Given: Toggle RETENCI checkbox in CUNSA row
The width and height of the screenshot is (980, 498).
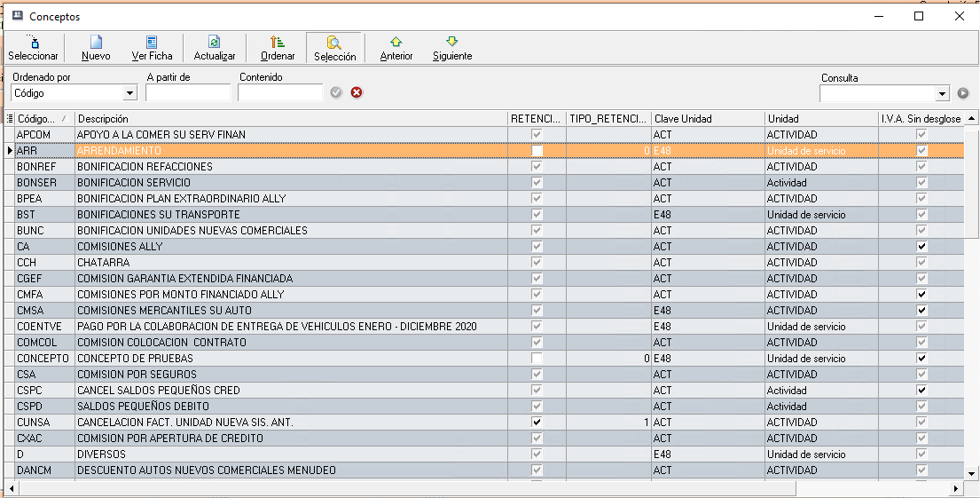Looking at the screenshot, I should click(537, 422).
